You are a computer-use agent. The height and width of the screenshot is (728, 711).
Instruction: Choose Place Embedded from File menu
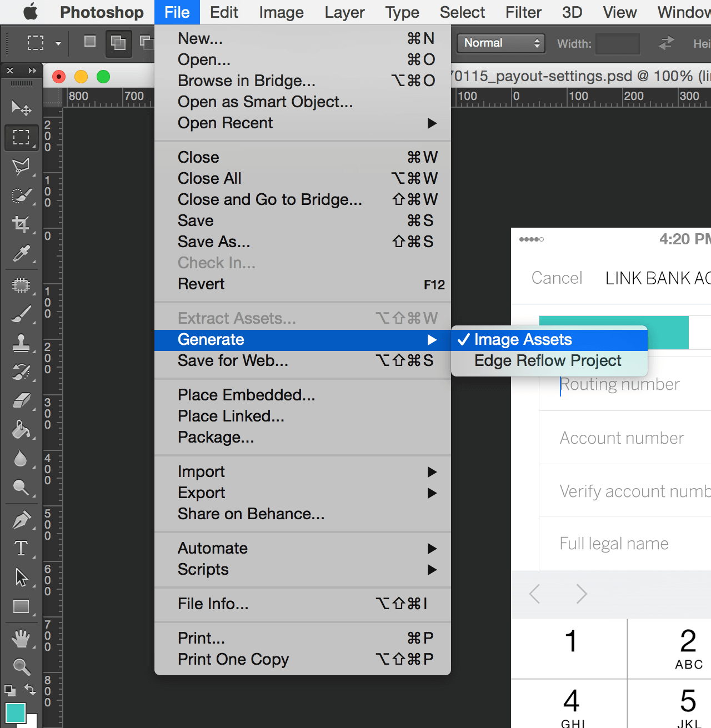[303, 395]
